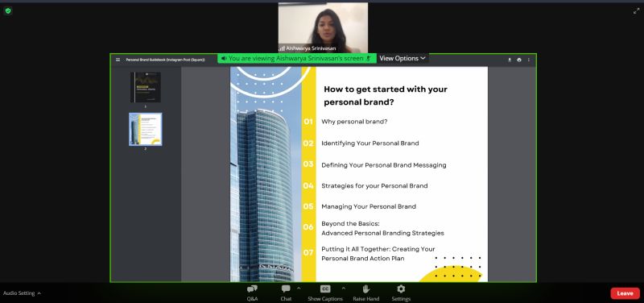Expand the Audio Setting menu
644x303 pixels.
coord(22,293)
